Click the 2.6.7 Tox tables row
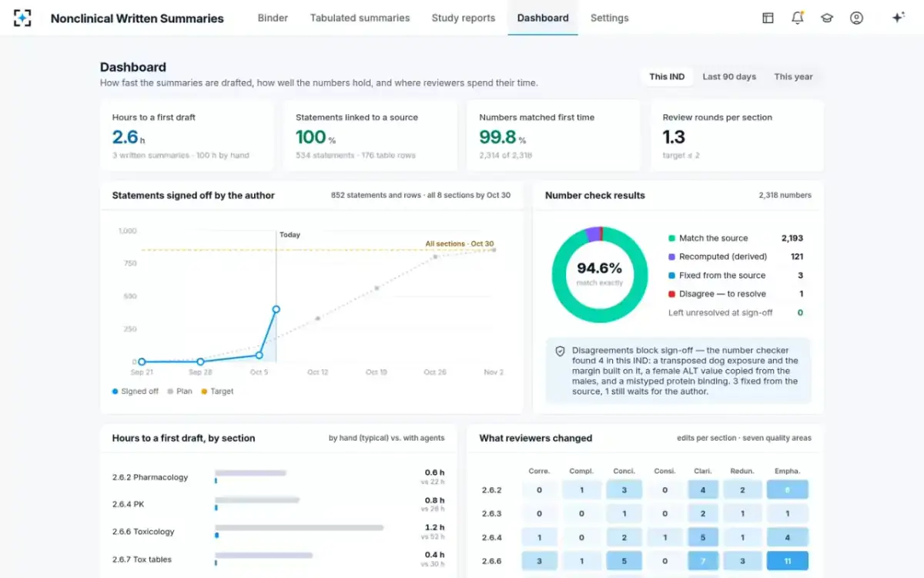 click(x=278, y=559)
